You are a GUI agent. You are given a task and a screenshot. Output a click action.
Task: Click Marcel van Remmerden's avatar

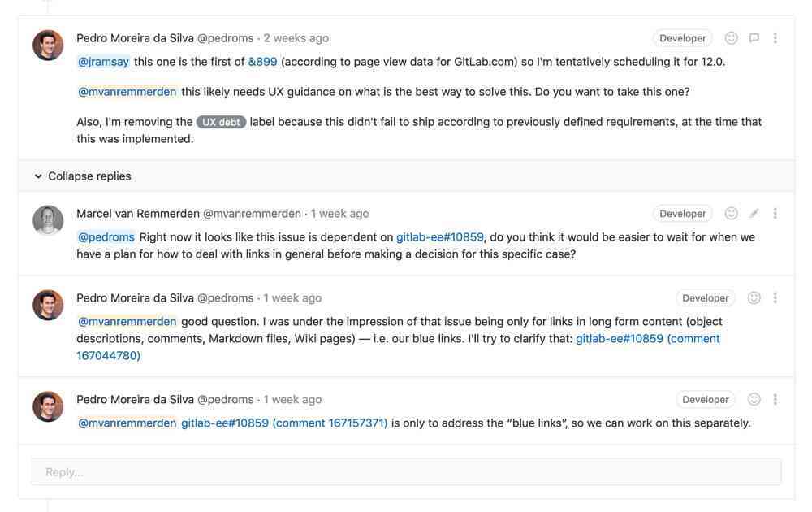48,220
